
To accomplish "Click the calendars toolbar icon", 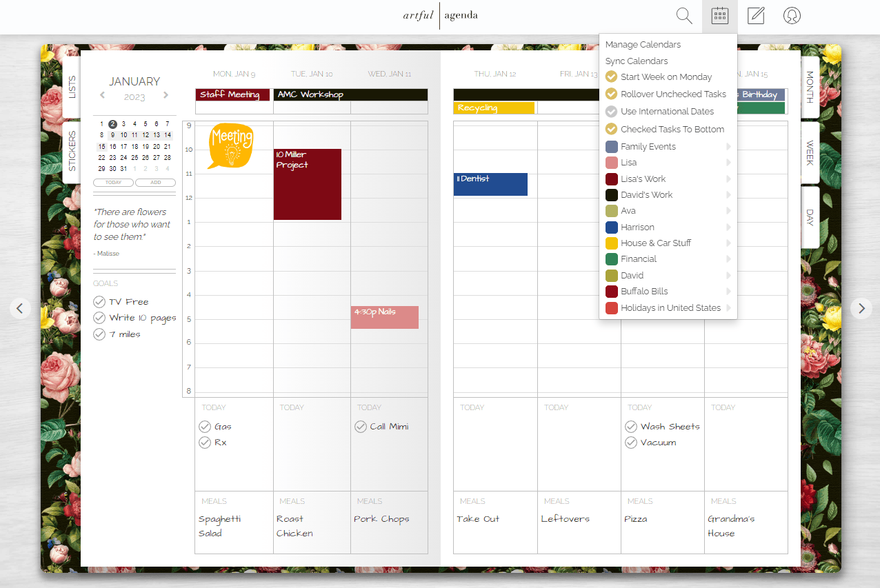I will [719, 15].
